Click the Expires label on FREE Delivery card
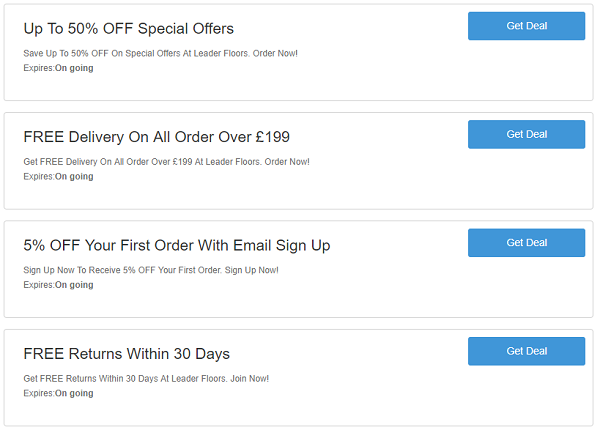Viewport: 600px width, 430px height. click(x=58, y=176)
